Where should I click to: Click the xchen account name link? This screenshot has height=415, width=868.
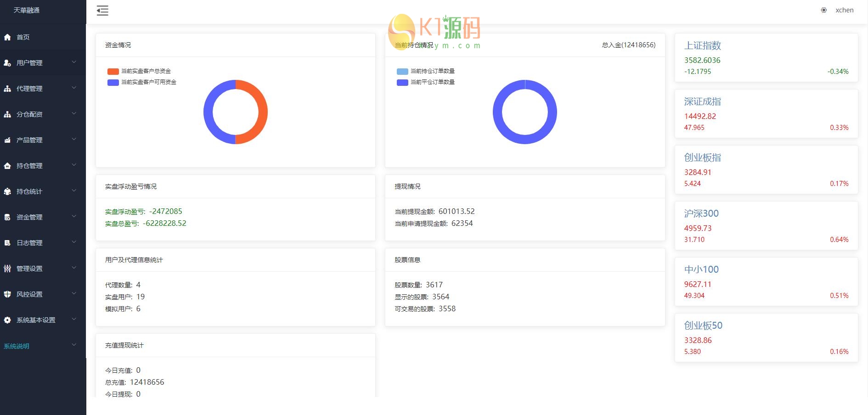tap(844, 10)
